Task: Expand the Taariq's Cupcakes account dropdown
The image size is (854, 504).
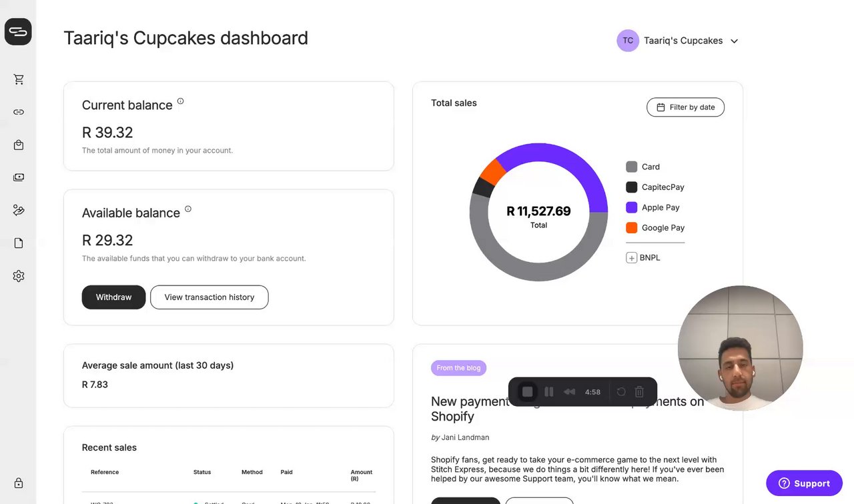Action: (734, 41)
